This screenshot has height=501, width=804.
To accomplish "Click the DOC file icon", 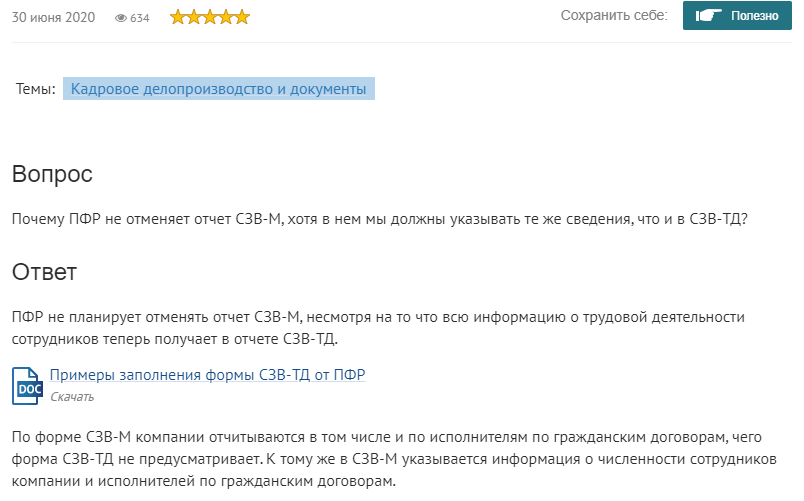I will (x=27, y=386).
